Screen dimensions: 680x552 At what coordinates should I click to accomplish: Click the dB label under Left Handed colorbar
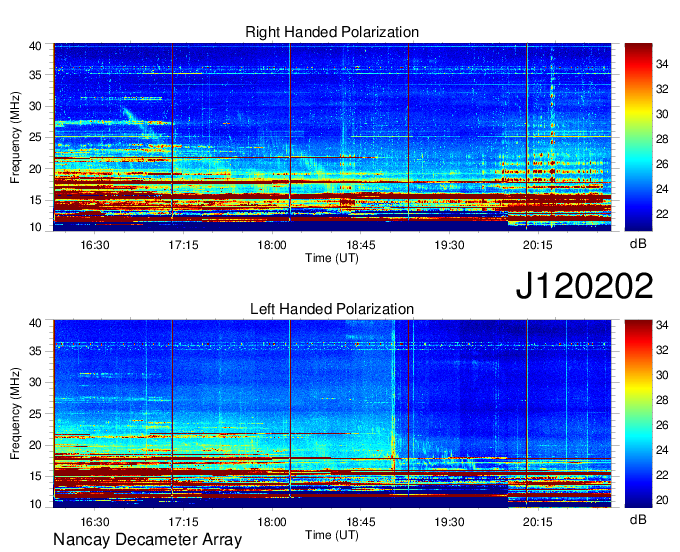[x=638, y=519]
